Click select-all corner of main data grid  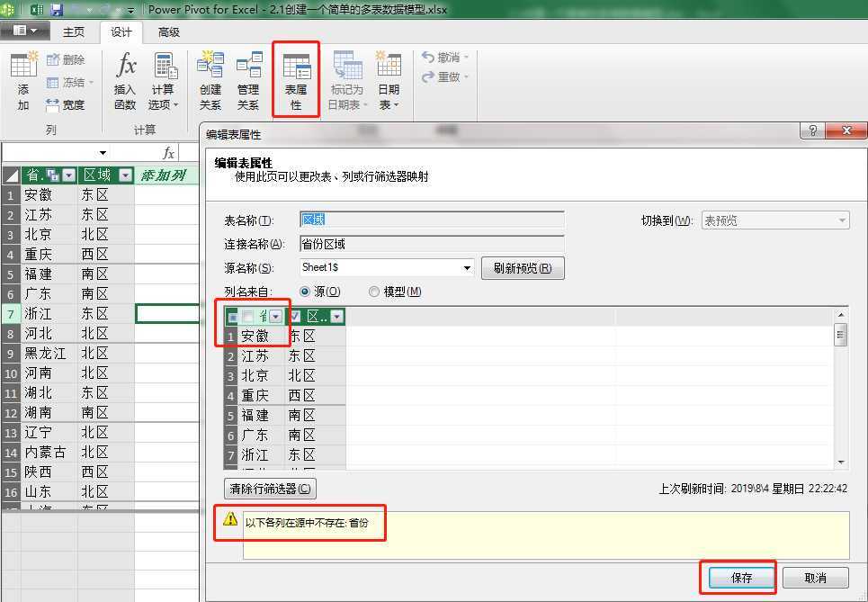click(x=11, y=175)
